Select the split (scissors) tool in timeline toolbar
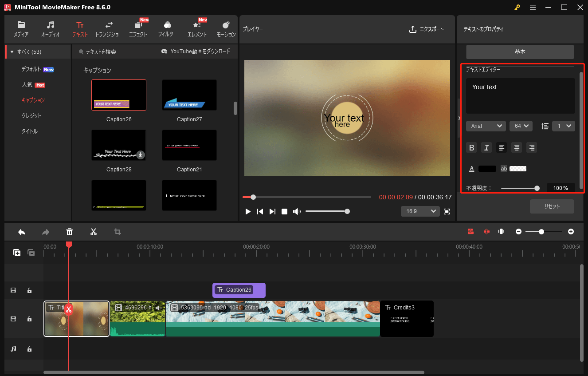This screenshot has height=376, width=588. click(94, 231)
